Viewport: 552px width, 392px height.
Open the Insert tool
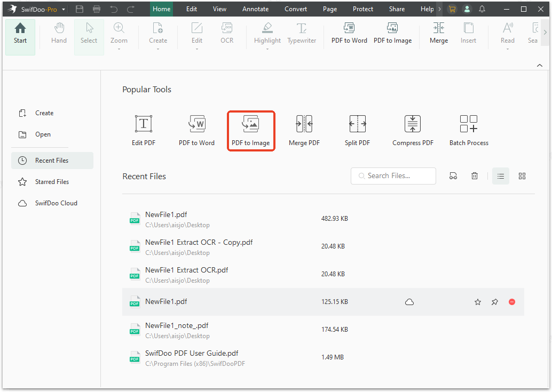coord(468,34)
